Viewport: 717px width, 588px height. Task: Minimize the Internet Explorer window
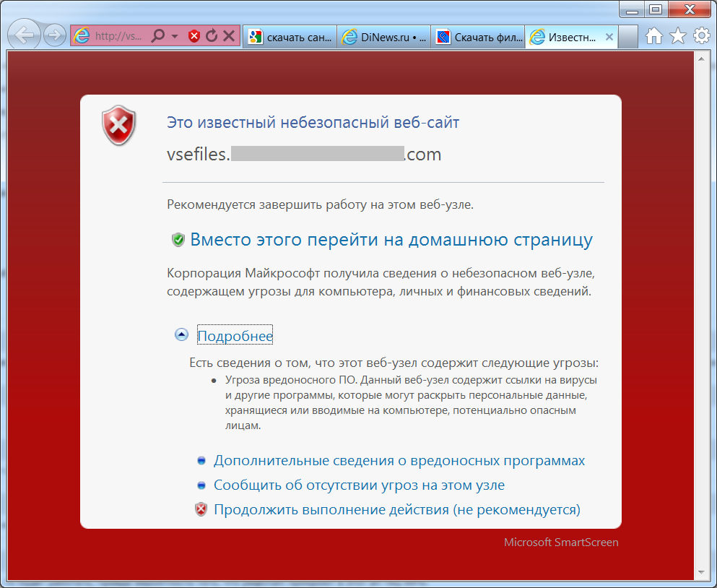[632, 9]
